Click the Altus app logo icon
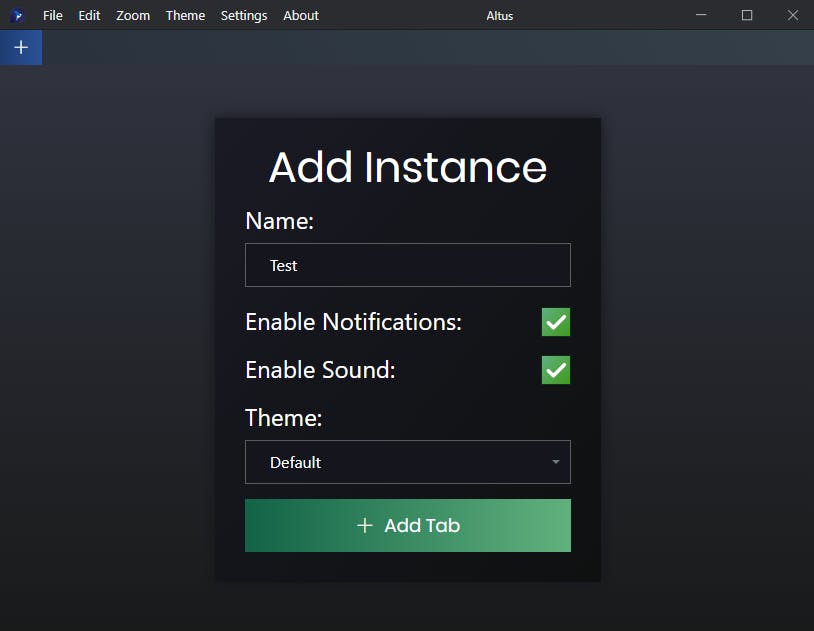The image size is (814, 631). click(x=17, y=16)
